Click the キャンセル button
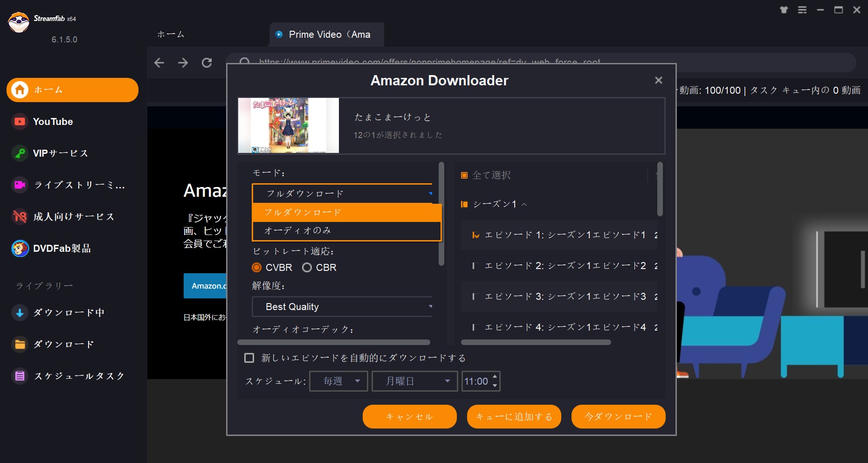 (410, 416)
